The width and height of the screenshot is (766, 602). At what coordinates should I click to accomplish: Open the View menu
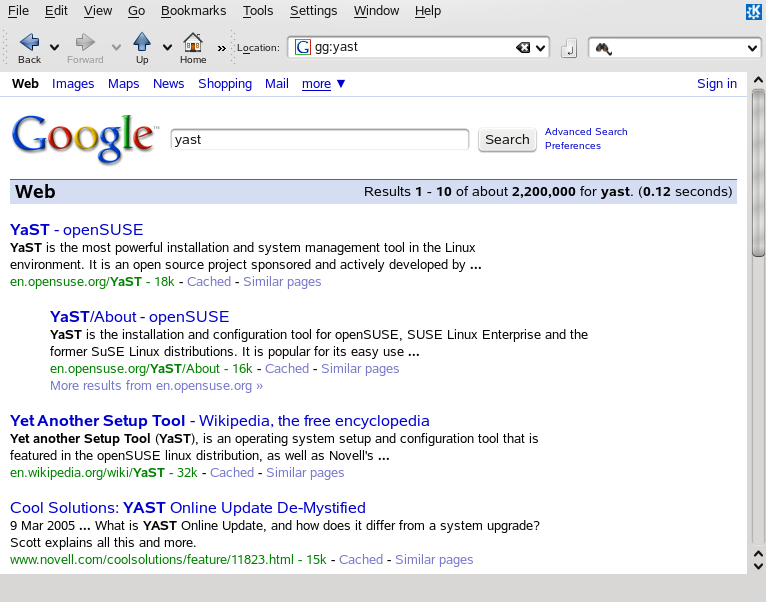click(x=98, y=11)
